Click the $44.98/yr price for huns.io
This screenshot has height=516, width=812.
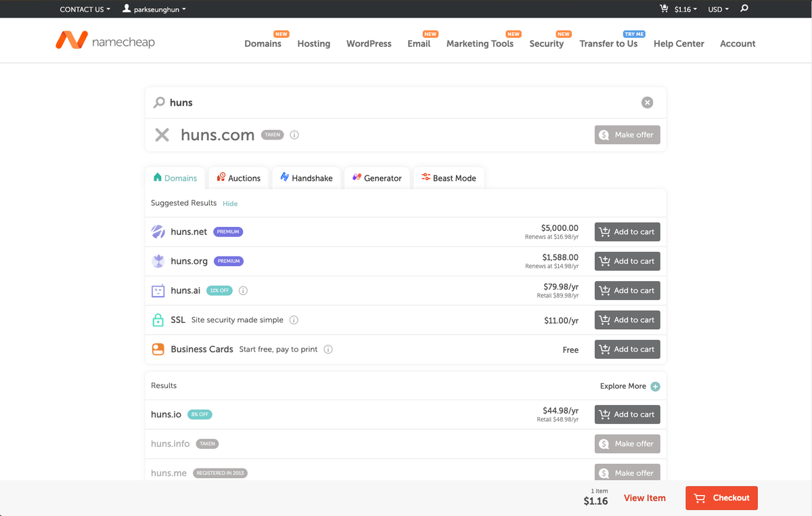pos(560,410)
